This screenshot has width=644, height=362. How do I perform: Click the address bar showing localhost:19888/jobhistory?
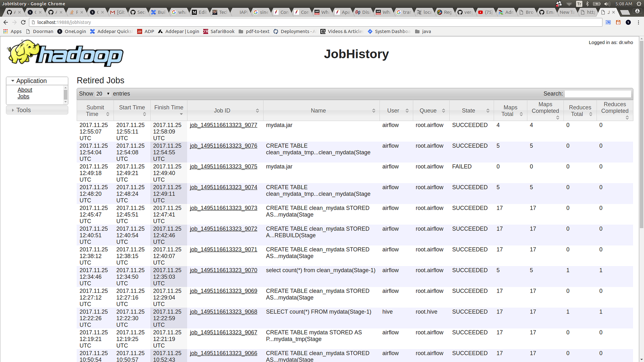[x=316, y=22]
